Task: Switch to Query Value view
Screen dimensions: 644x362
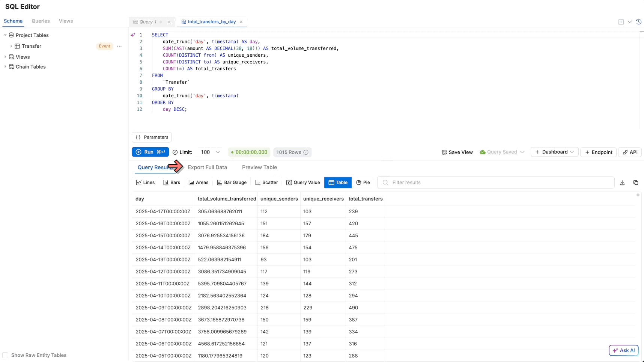Action: click(x=303, y=183)
